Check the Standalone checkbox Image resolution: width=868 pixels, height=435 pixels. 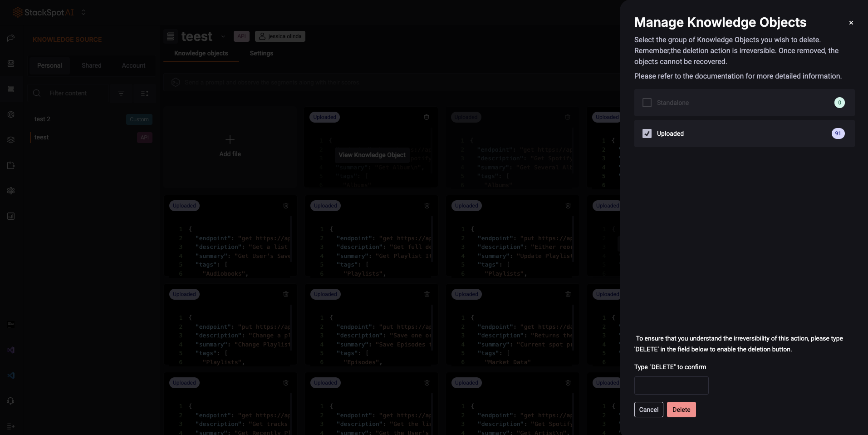[x=647, y=103]
